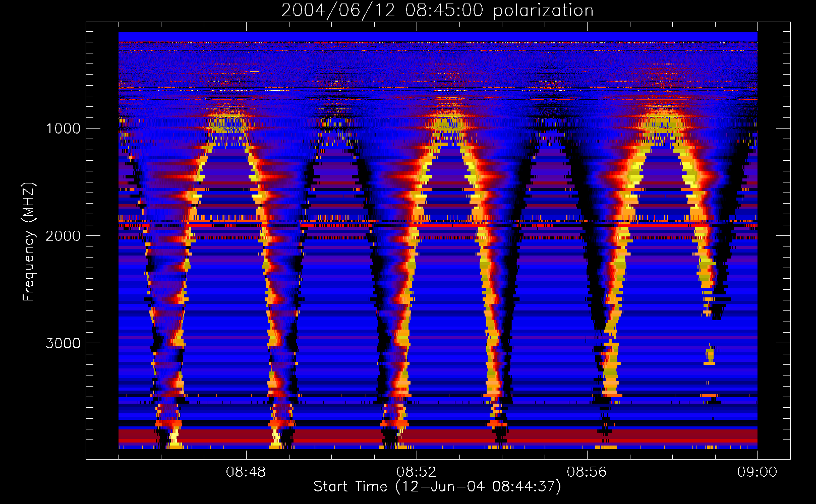Click the 09:00 time tick label

coord(757,472)
